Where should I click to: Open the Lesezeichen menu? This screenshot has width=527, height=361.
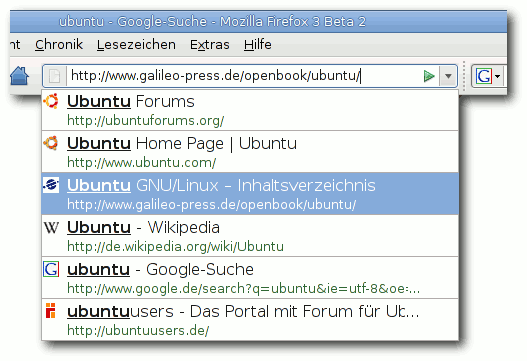(x=136, y=44)
